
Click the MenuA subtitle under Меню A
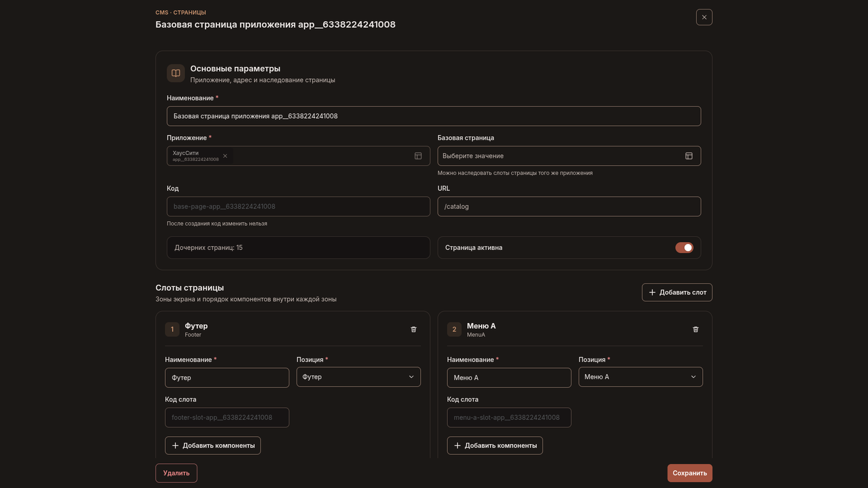(x=476, y=335)
